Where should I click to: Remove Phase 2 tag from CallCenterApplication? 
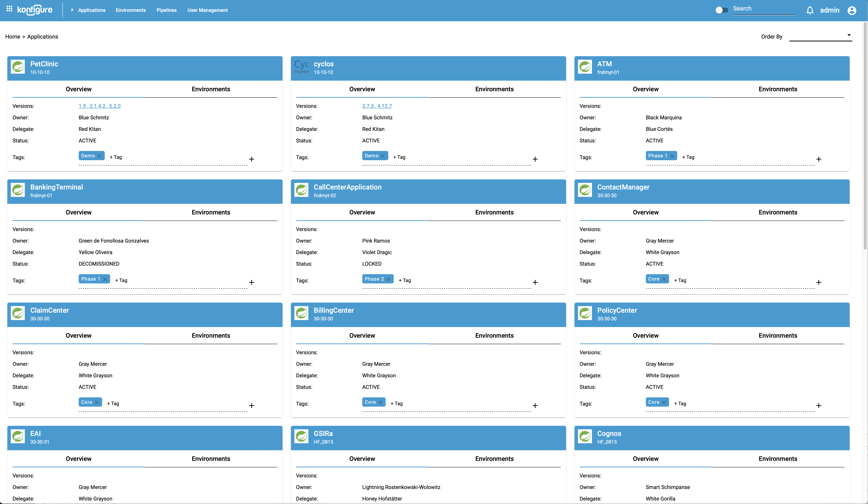(388, 279)
